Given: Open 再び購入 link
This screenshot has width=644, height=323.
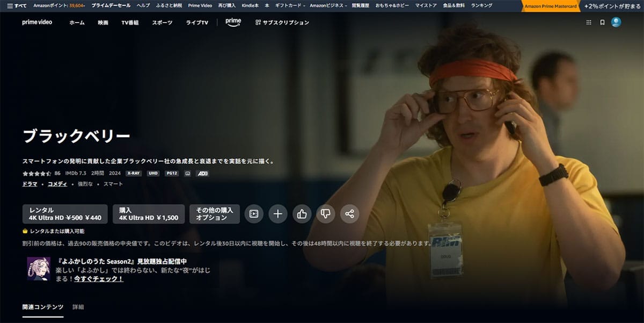Looking at the screenshot, I should click(x=227, y=5).
